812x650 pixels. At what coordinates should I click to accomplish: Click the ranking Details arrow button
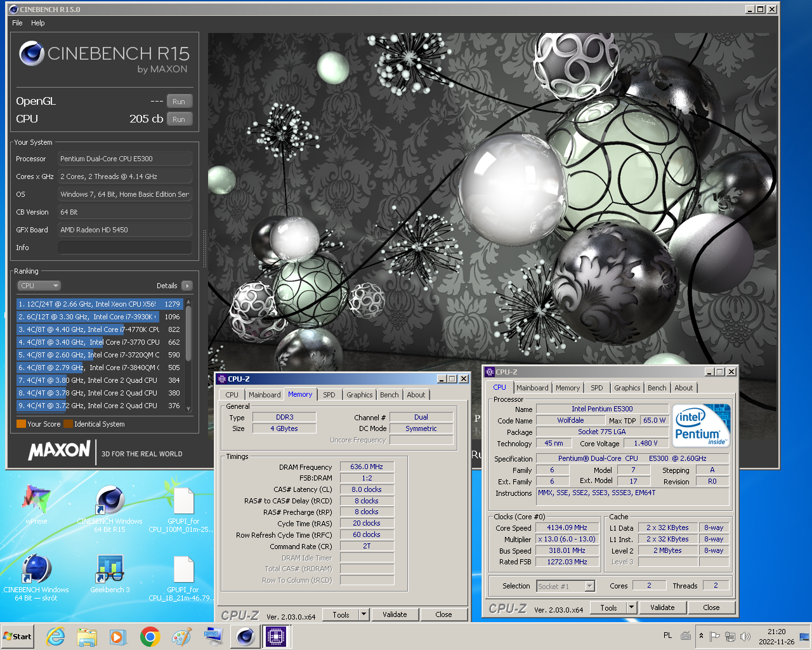[187, 286]
